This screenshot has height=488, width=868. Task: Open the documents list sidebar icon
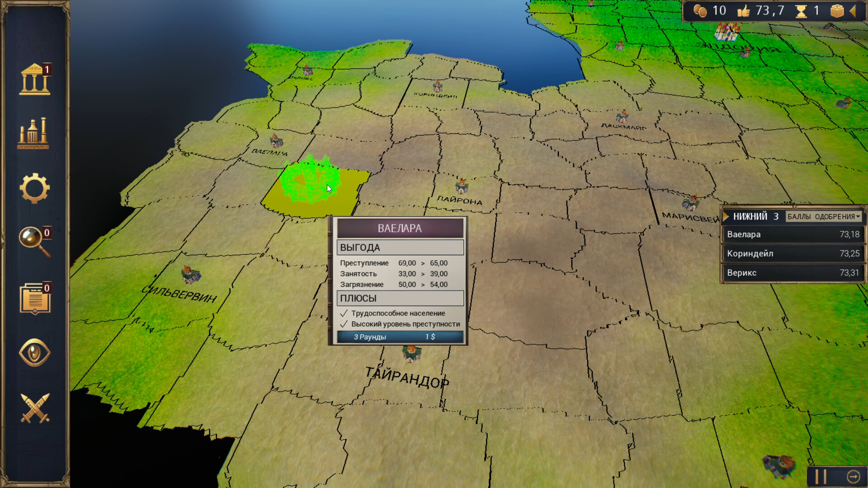pyautogui.click(x=35, y=299)
